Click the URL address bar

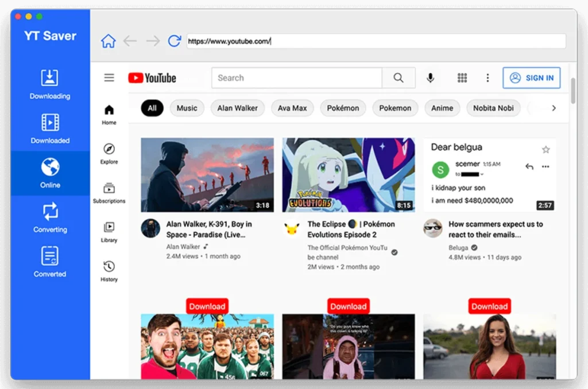click(373, 41)
